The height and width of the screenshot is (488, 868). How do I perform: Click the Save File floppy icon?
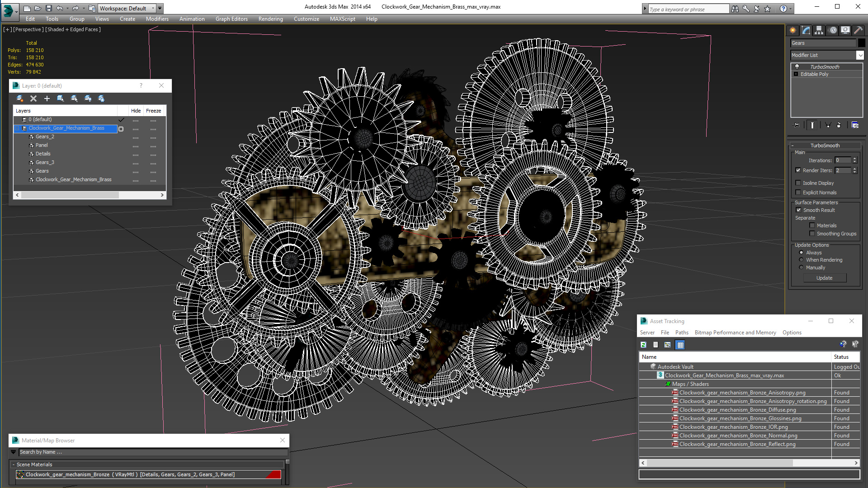pos(48,8)
